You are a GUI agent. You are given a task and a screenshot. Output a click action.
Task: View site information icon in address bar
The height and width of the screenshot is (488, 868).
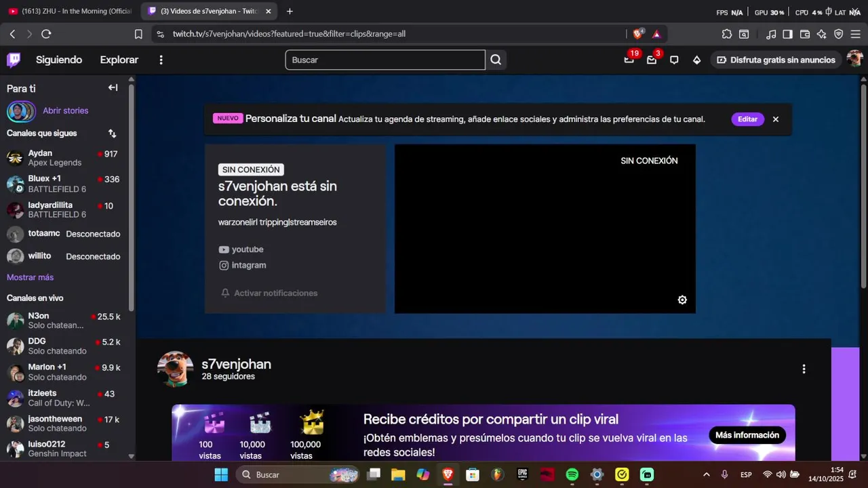pyautogui.click(x=159, y=34)
